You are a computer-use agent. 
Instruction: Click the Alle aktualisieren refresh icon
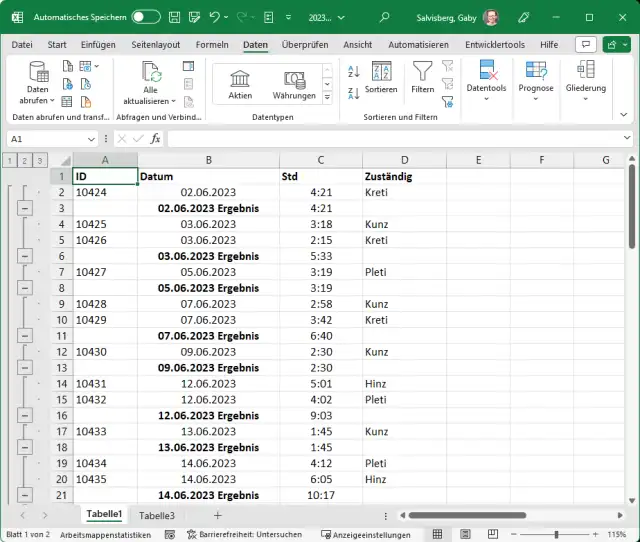pos(151,71)
